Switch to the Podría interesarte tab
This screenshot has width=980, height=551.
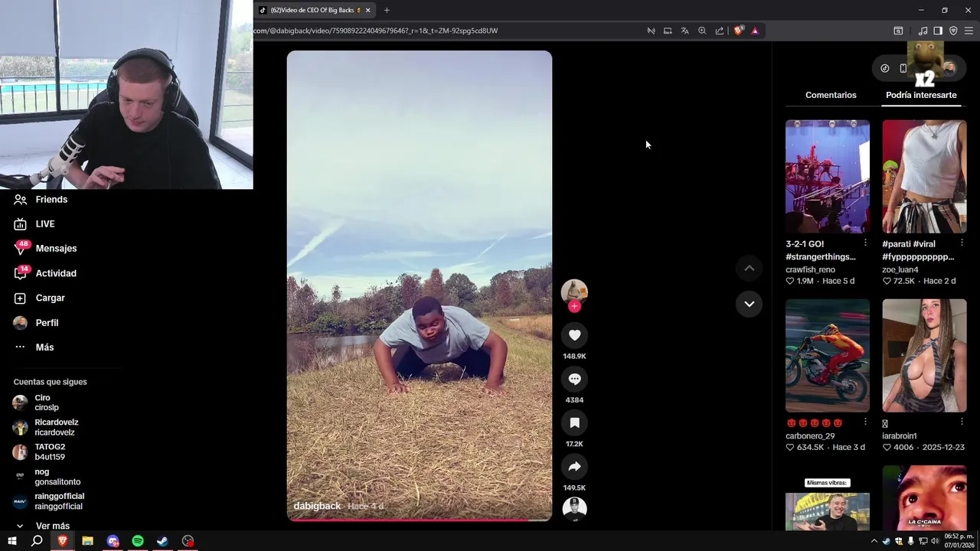pyautogui.click(x=921, y=95)
